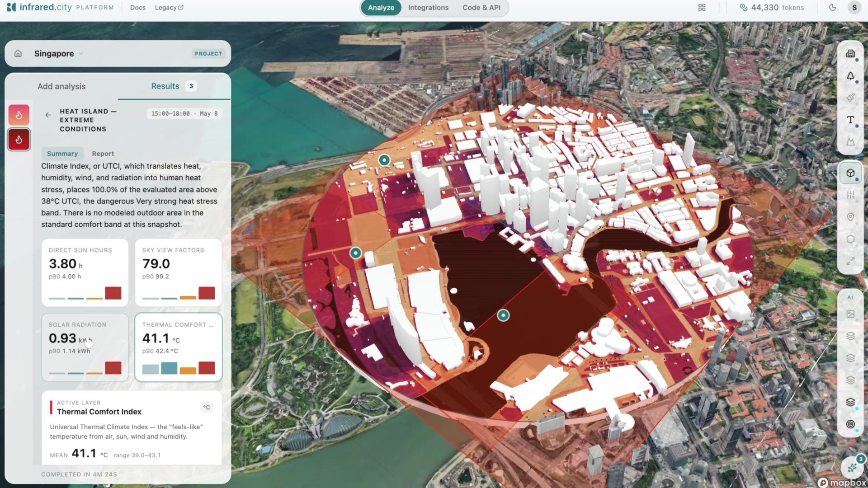The image size is (868, 488).
Task: Click the °C unit badge in Active Layer
Action: tap(207, 407)
